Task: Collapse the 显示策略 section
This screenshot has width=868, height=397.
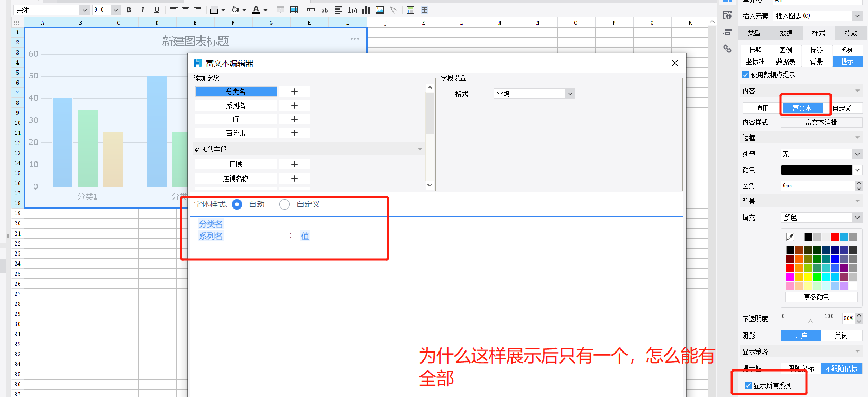Action: coord(857,351)
